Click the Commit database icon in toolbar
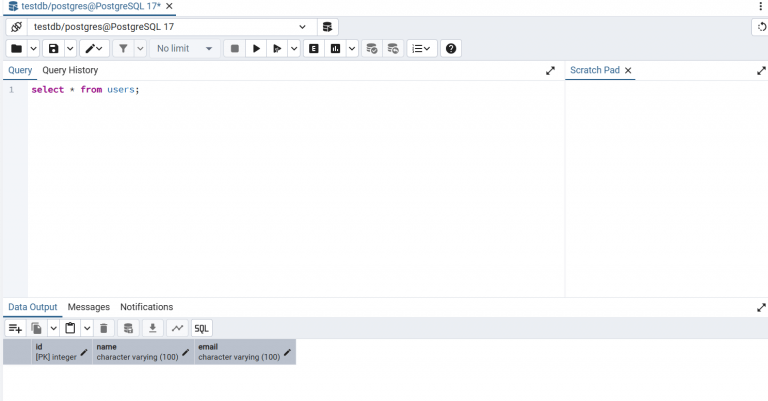The image size is (768, 401). point(372,48)
